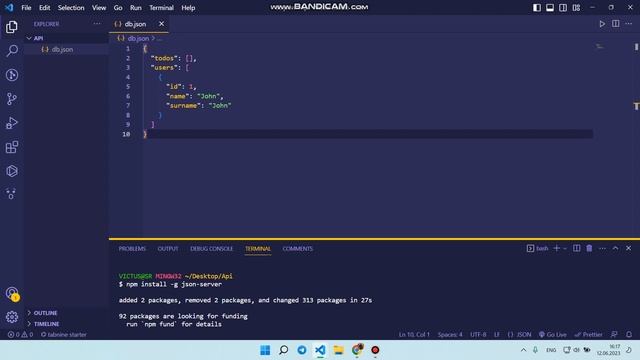Switch to the Problems tab
Image resolution: width=640 pixels, height=360 pixels.
point(132,249)
